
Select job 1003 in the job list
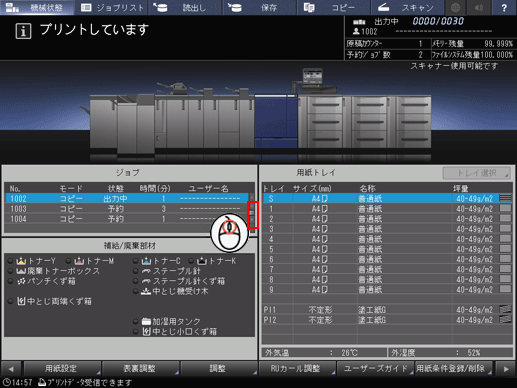pos(127,209)
